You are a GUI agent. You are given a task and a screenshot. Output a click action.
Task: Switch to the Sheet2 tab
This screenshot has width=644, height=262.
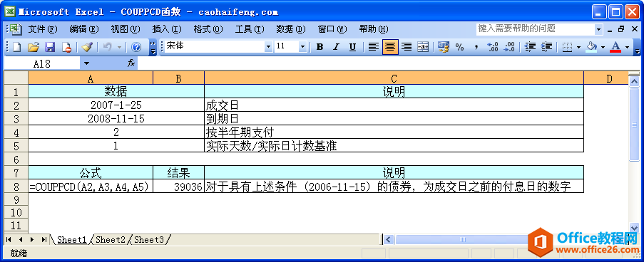pos(110,239)
